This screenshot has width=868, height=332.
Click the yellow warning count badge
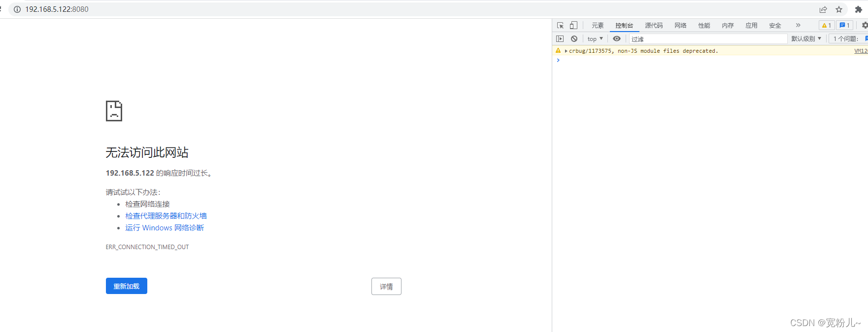pos(827,25)
